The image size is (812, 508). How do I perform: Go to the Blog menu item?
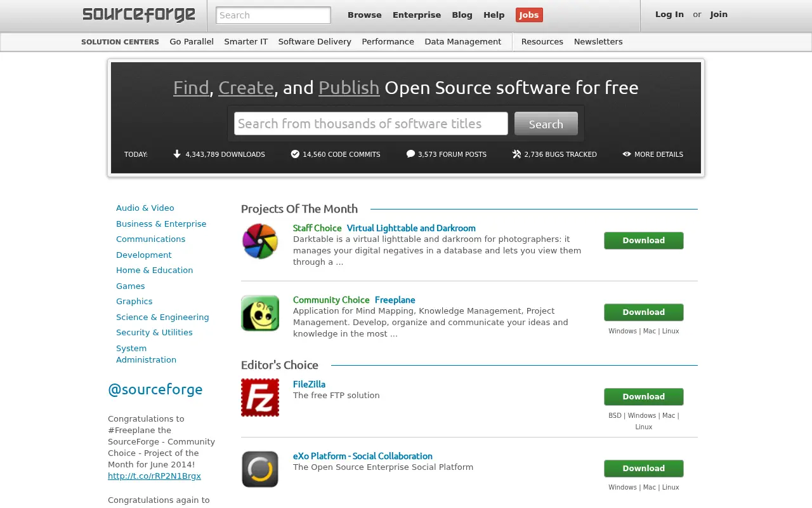coord(462,15)
